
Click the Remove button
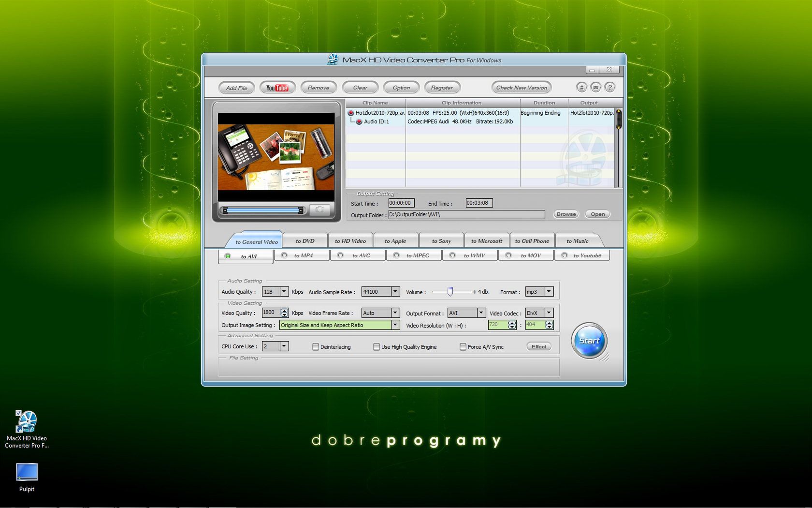319,88
